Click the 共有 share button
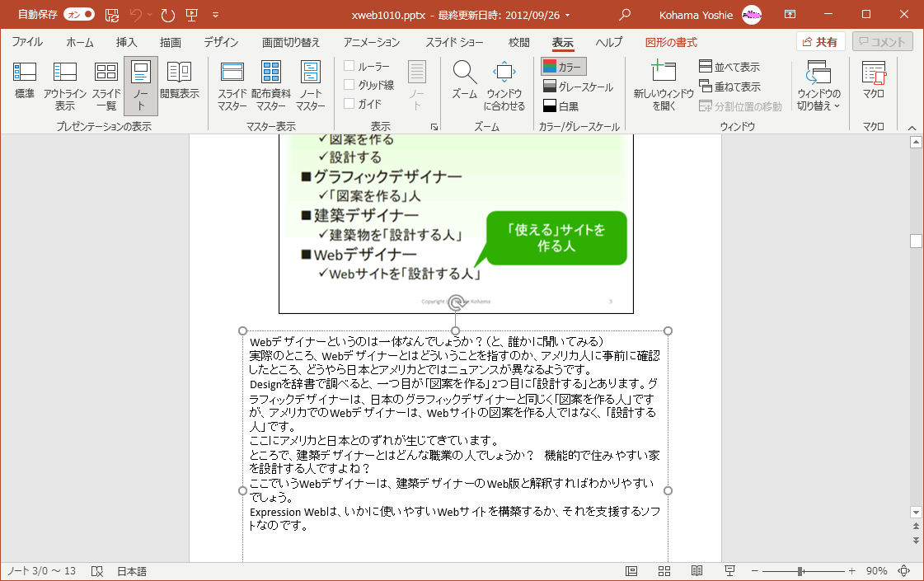The height and width of the screenshot is (581, 924). (x=820, y=42)
